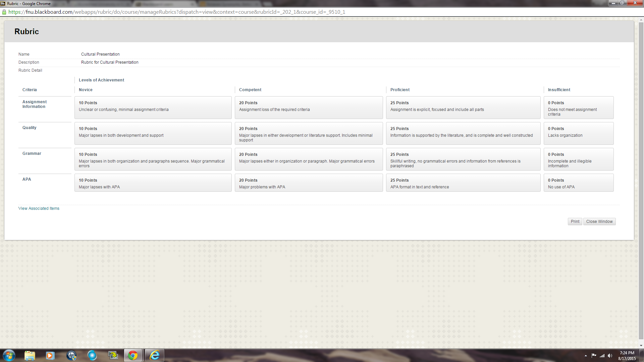Image resolution: width=644 pixels, height=362 pixels.
Task: Open HP Support Assistant from the taskbar
Action: click(71, 355)
